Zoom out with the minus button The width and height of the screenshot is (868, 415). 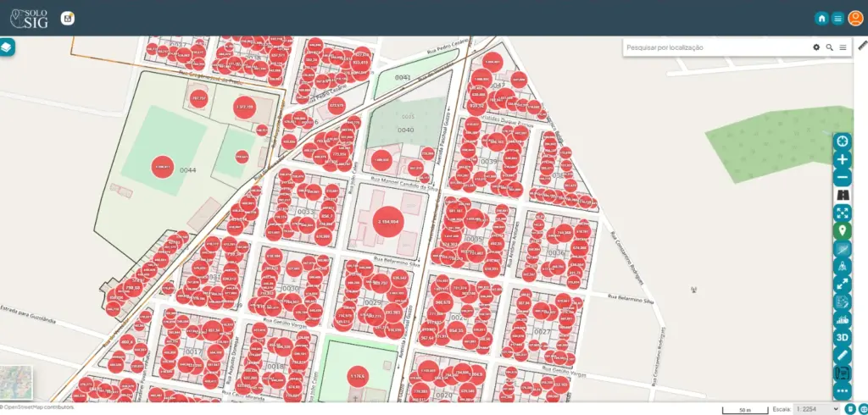tap(842, 177)
